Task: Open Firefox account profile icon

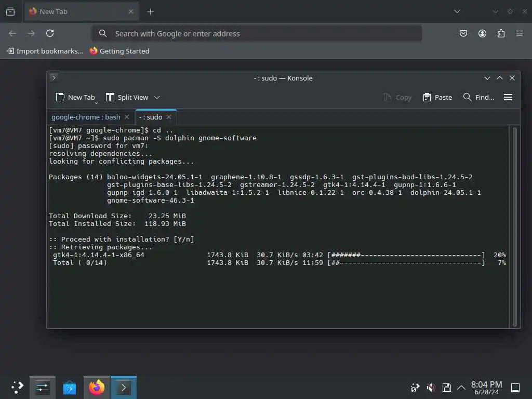Action: 482,33
